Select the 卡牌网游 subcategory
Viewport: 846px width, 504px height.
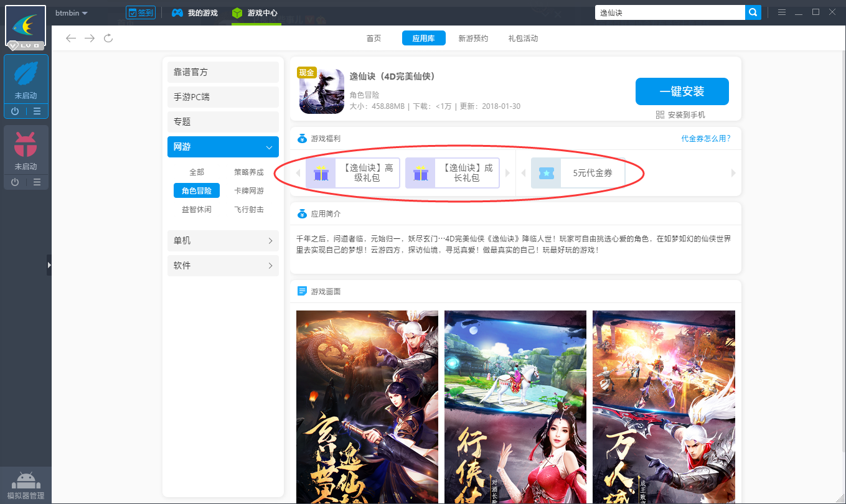[249, 191]
